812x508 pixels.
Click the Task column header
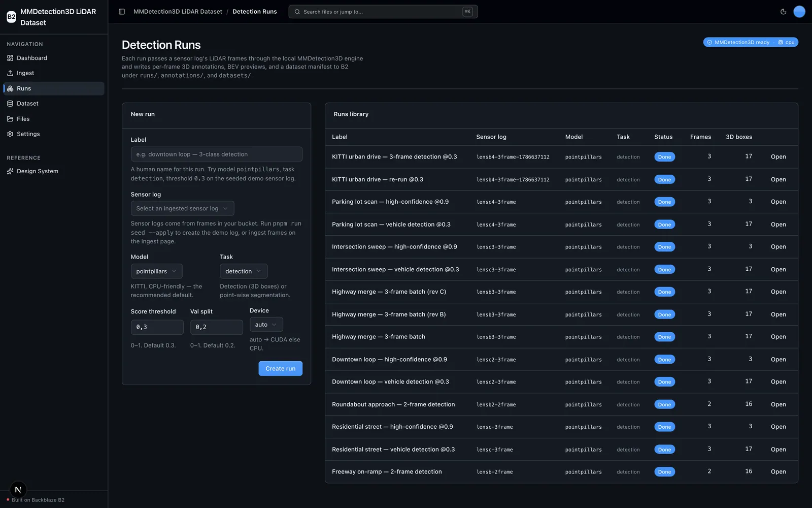(x=623, y=137)
